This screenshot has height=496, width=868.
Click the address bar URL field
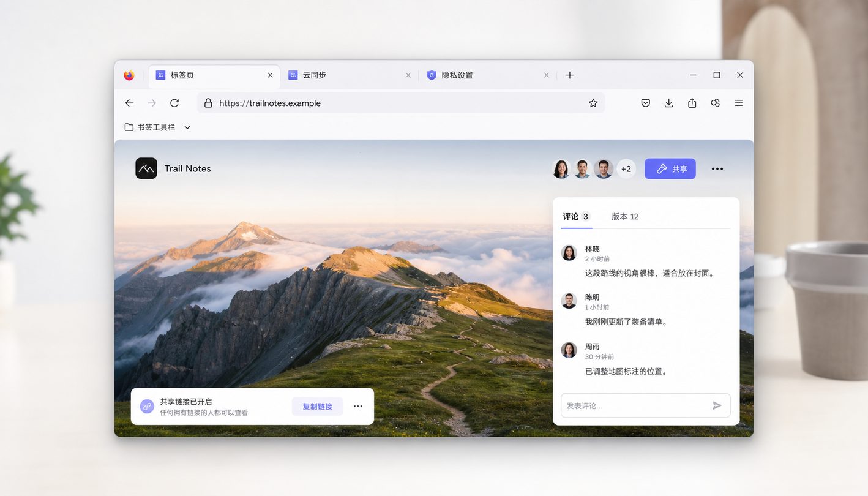401,103
